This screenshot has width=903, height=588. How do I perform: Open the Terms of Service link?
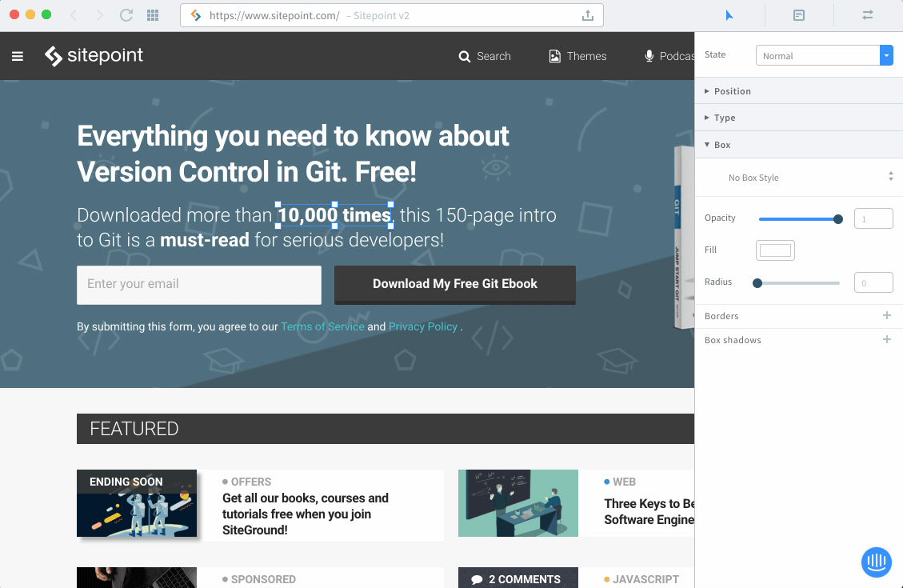point(322,326)
